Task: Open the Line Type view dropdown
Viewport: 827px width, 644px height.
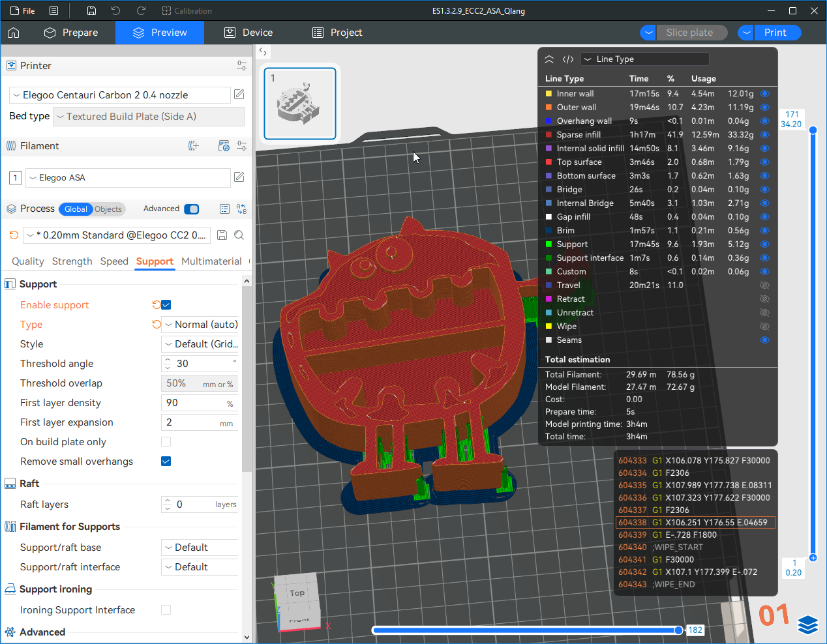Action: point(644,59)
